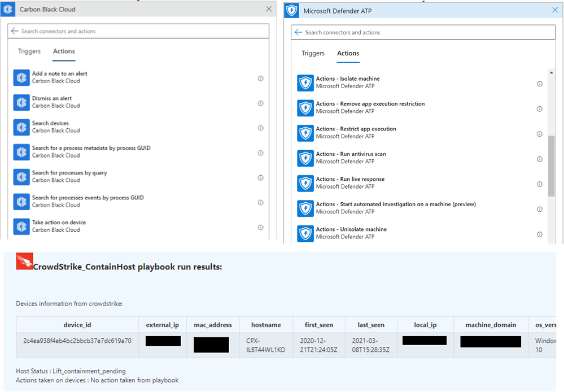Pick 'Actions - Run antivirus scan'
The image size is (564, 392).
pyautogui.click(x=421, y=158)
